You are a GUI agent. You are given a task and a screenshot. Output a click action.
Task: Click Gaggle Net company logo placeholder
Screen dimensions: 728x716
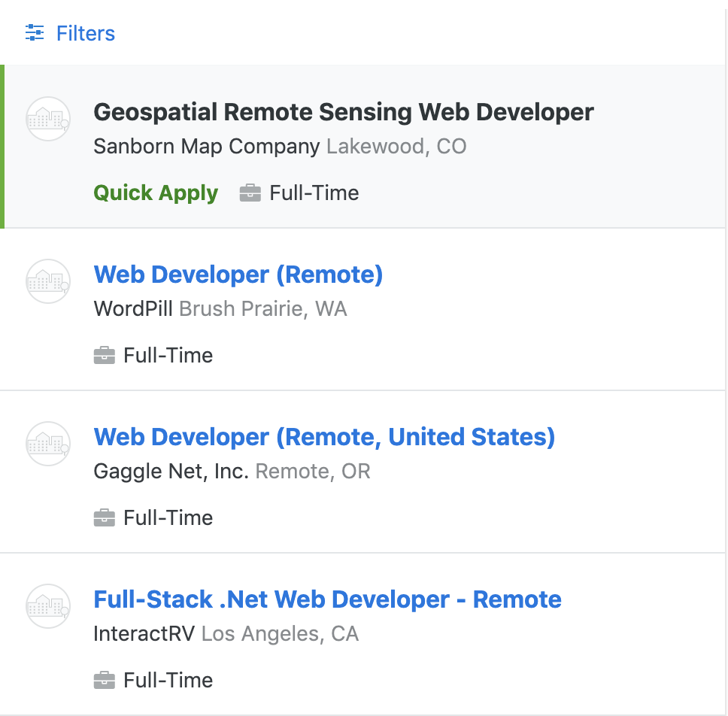(48, 444)
